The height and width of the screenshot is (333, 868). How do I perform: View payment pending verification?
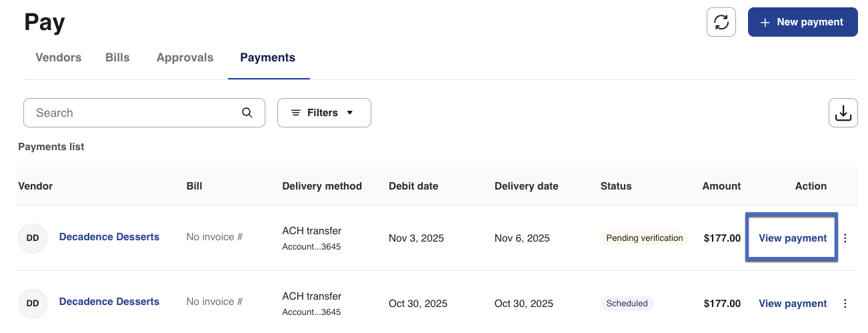pyautogui.click(x=792, y=238)
